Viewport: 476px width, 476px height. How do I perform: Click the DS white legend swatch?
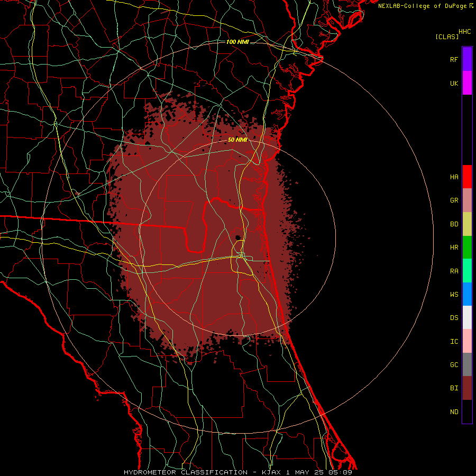coord(467,317)
